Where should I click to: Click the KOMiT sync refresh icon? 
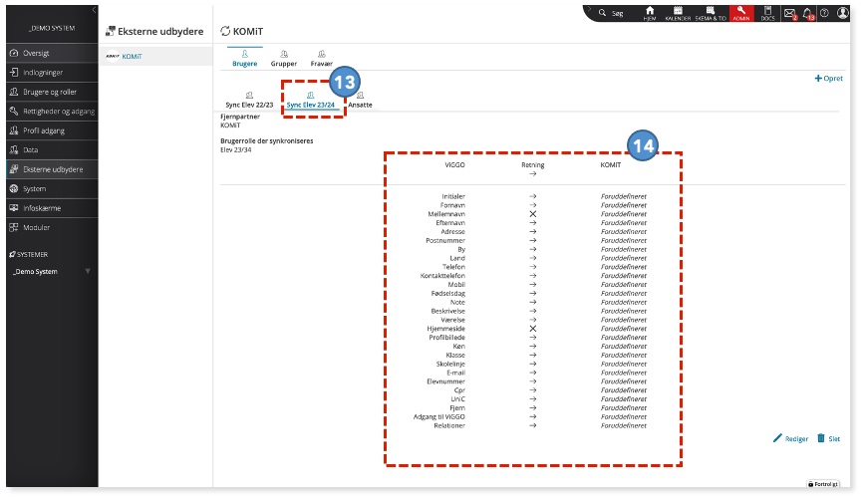[x=225, y=31]
